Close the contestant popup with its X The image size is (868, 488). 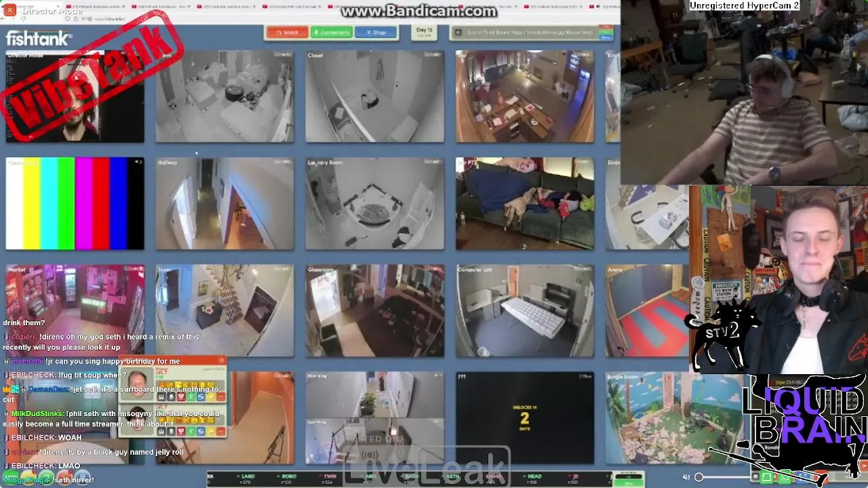click(221, 360)
